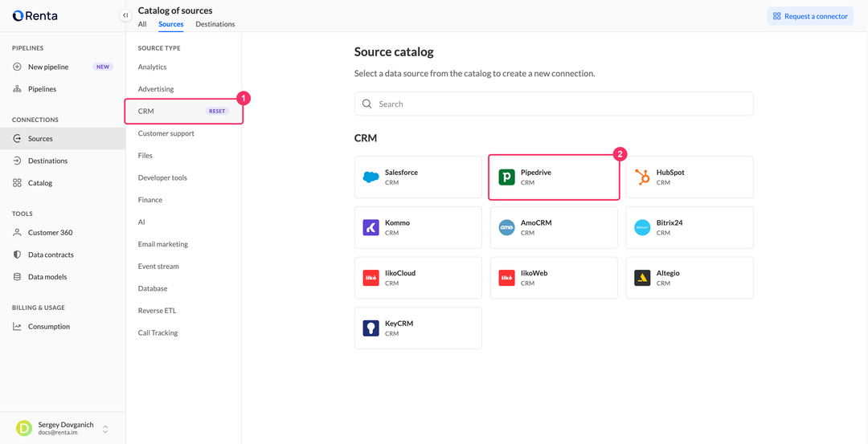The width and height of the screenshot is (868, 444).
Task: Switch to the Destinations tab
Action: click(x=215, y=24)
